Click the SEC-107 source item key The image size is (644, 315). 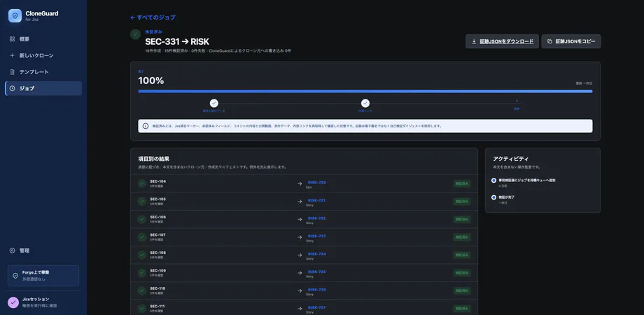[x=158, y=235]
